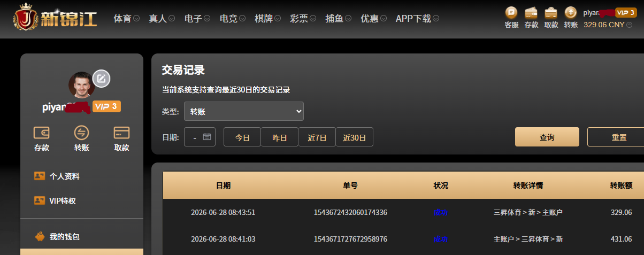Click the 329.06 transfer amount cell

click(621, 212)
